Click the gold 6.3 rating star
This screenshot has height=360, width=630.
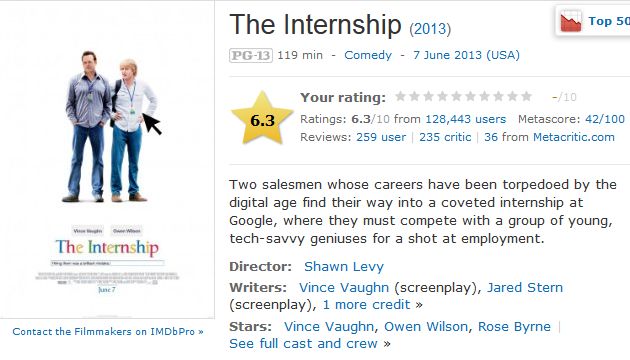tap(262, 119)
